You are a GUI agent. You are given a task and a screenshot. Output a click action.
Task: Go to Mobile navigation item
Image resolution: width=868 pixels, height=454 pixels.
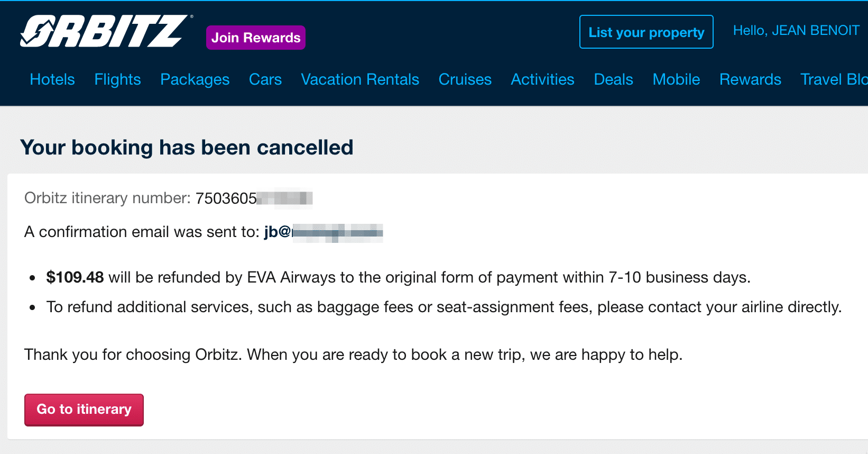coord(676,79)
